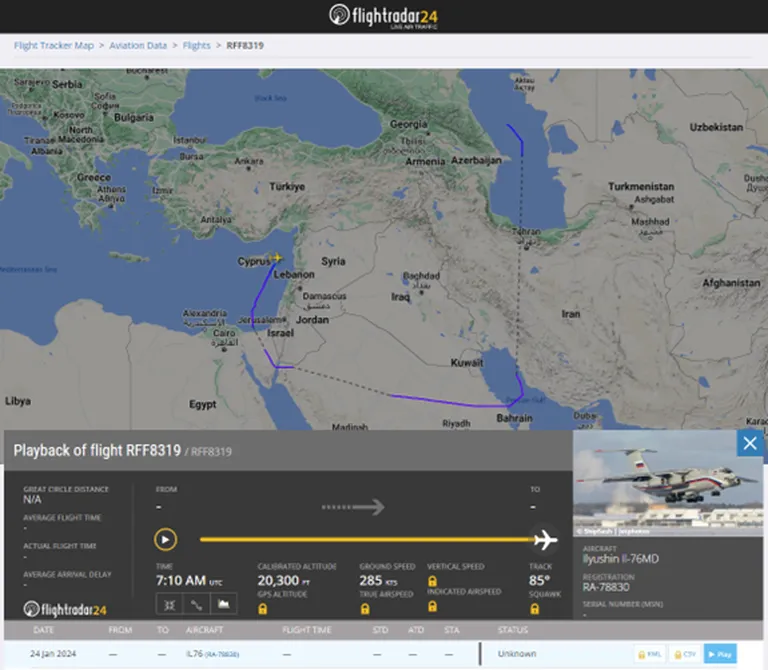Open the Flight Tracker Map breadcrumb link
This screenshot has width=768, height=670.
(54, 46)
